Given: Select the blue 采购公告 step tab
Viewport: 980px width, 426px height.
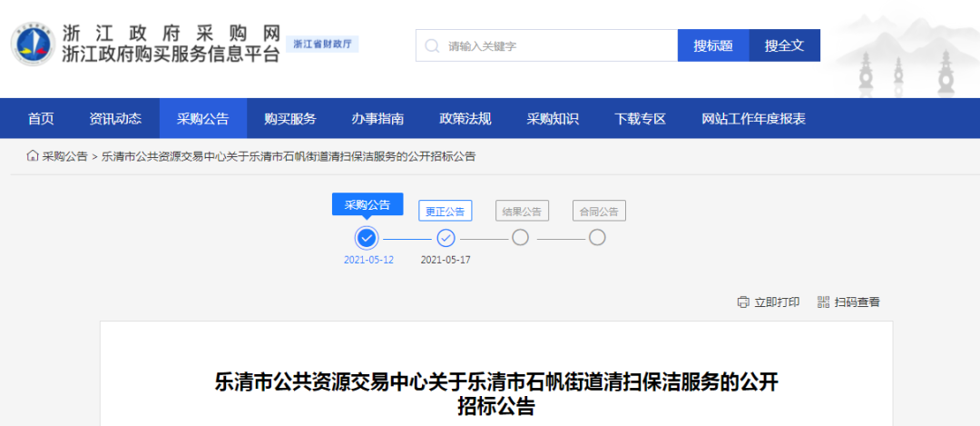Looking at the screenshot, I should point(367,204).
